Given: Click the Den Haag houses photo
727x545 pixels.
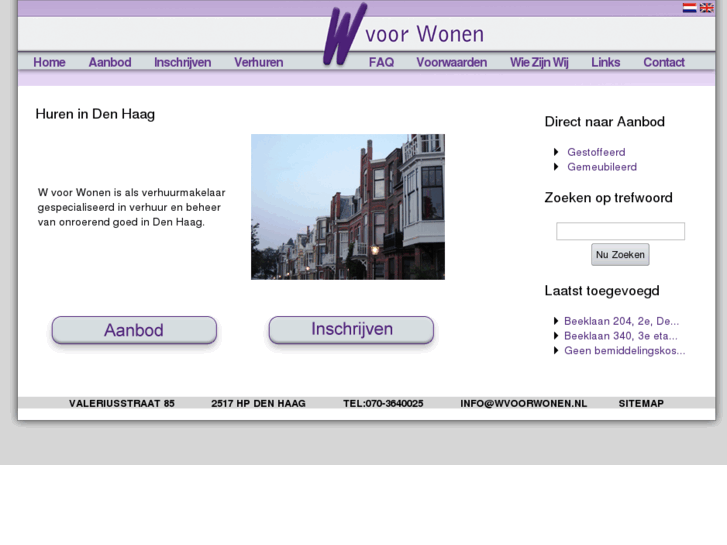Looking at the screenshot, I should coord(348,207).
